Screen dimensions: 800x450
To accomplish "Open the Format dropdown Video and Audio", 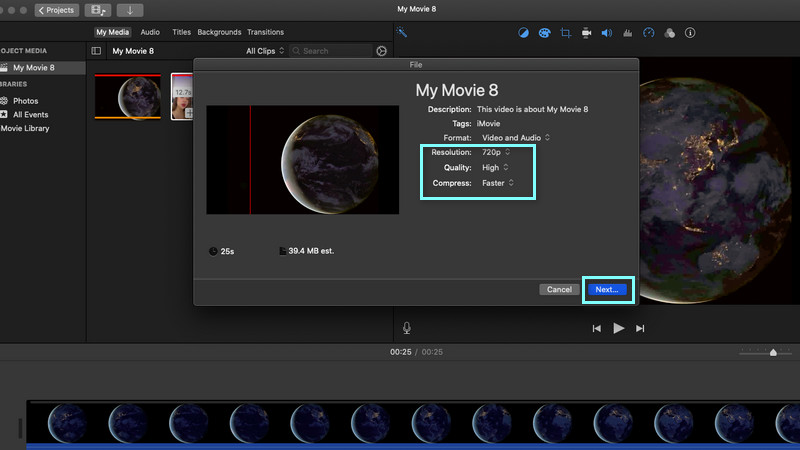I will tap(516, 138).
